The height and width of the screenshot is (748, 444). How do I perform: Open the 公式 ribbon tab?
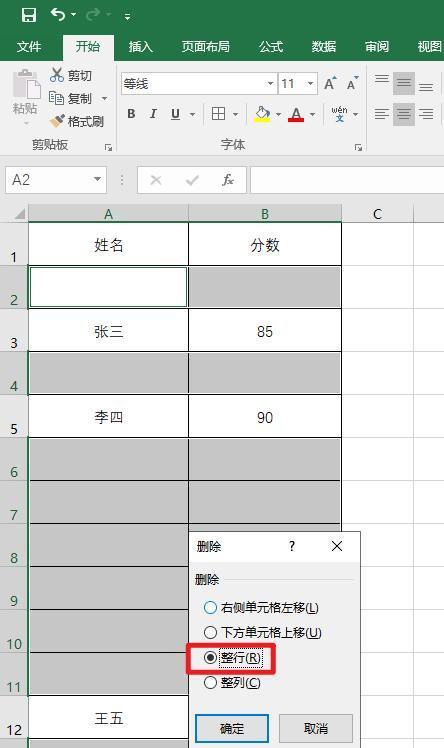tap(271, 46)
